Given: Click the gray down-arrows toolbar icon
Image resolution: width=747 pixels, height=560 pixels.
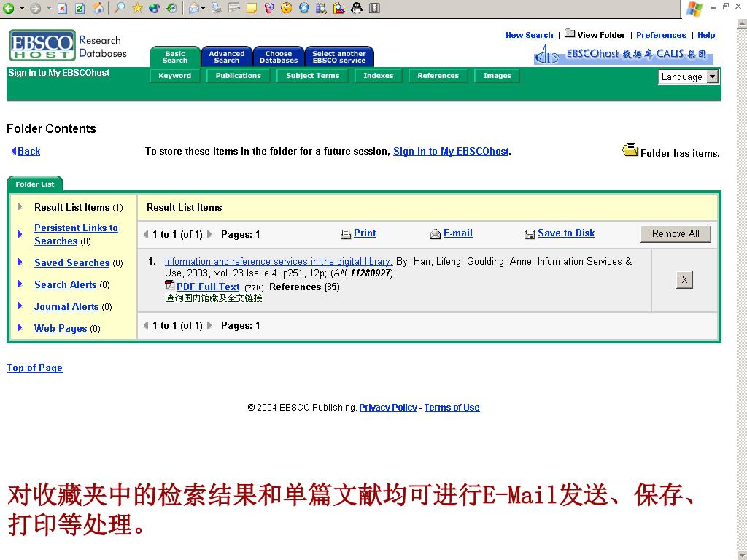Looking at the screenshot, I should [374, 7].
